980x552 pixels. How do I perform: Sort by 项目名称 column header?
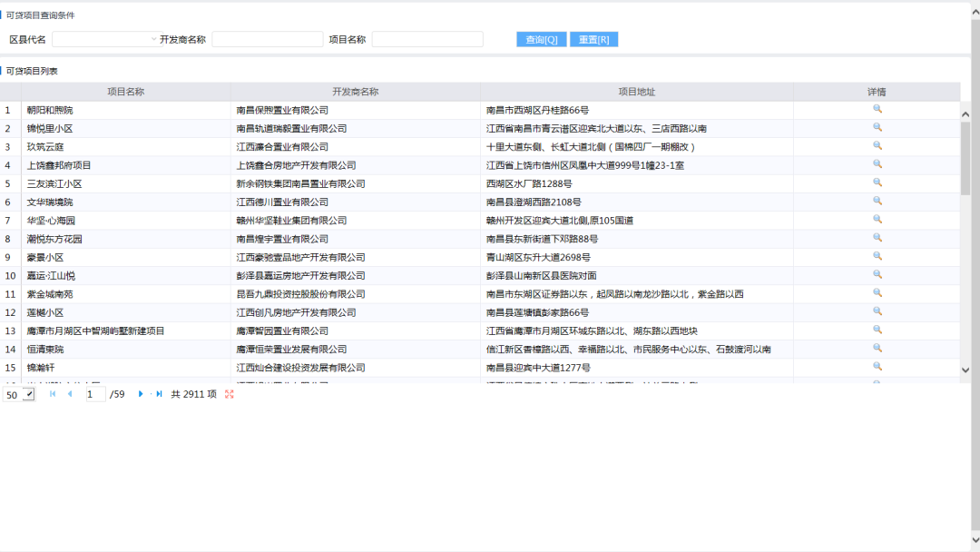(x=125, y=92)
